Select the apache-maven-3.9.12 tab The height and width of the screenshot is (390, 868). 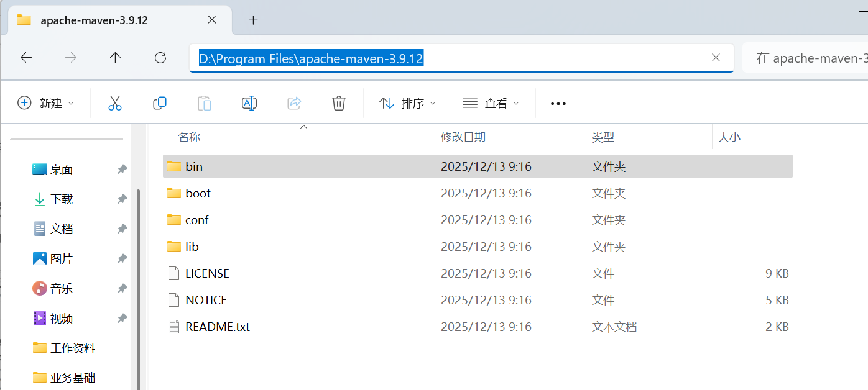(x=120, y=20)
